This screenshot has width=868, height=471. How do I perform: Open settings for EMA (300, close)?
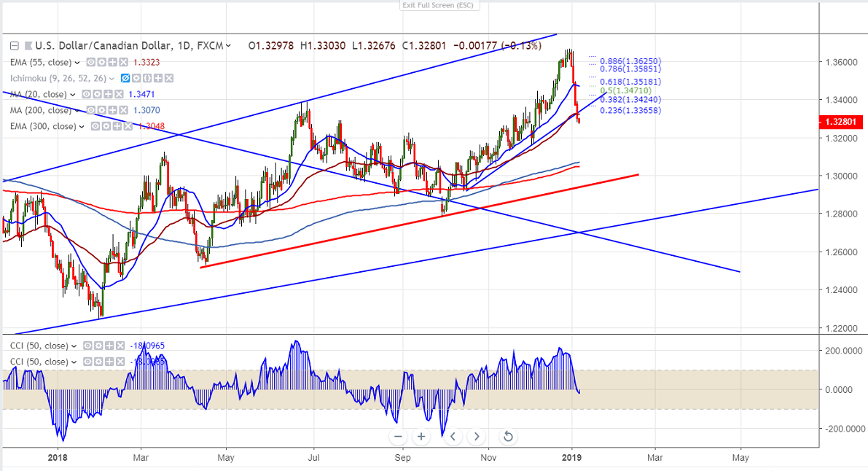[106, 126]
